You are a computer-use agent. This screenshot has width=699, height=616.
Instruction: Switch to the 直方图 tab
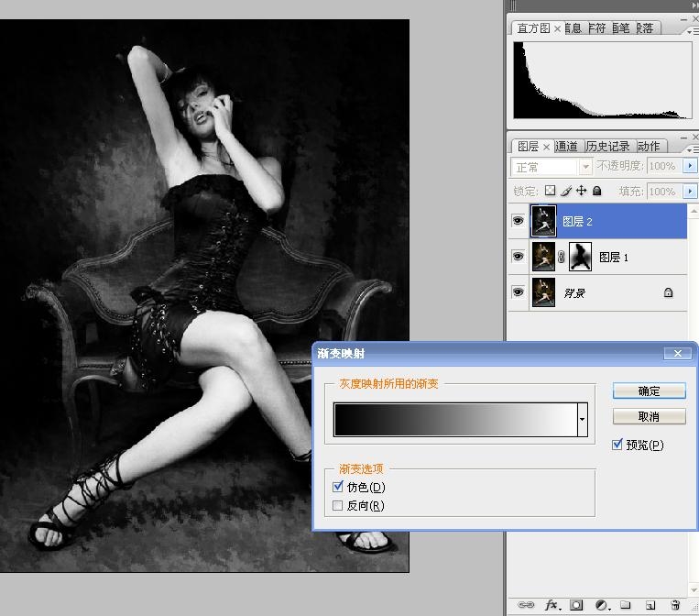pos(533,28)
